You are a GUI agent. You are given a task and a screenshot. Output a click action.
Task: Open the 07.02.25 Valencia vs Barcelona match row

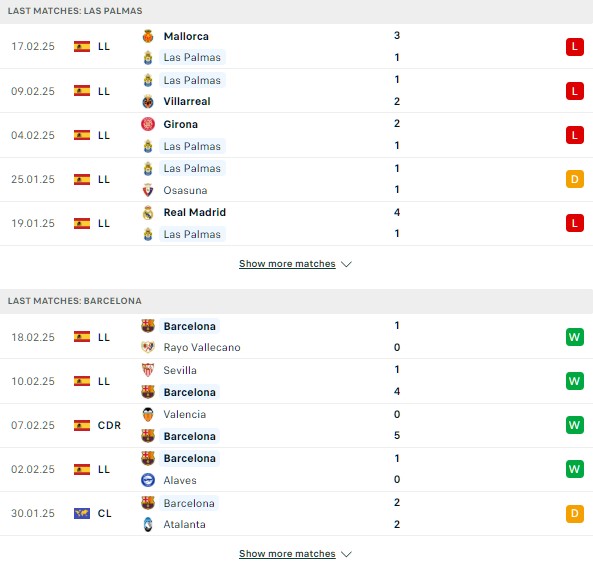(296, 425)
